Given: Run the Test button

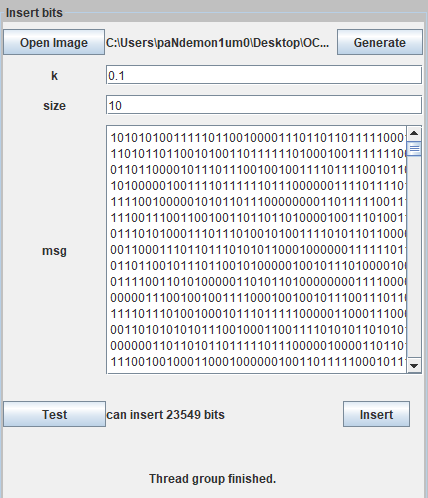Looking at the screenshot, I should point(54,414).
